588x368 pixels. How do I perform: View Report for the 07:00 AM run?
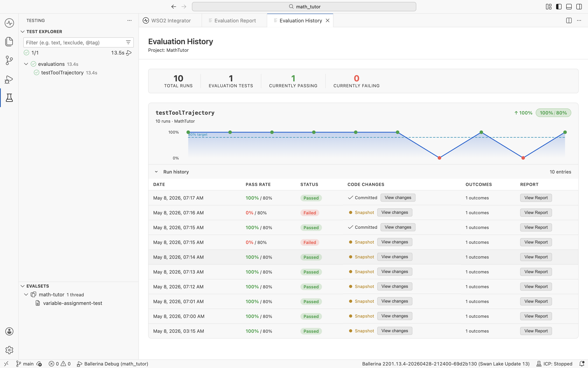tap(536, 316)
